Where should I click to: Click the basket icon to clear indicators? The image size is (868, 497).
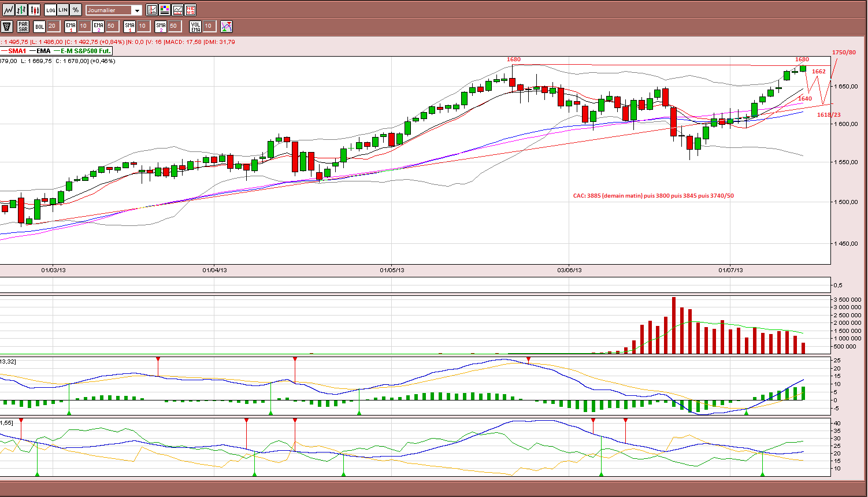[7, 26]
